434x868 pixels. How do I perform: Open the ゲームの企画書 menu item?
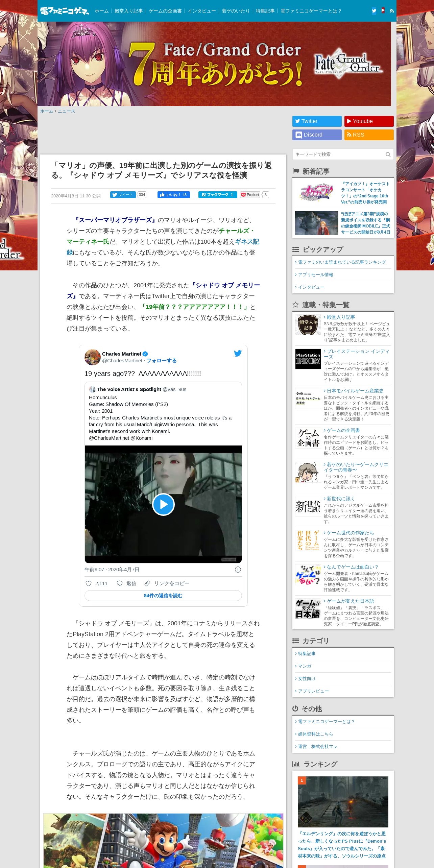pos(165,11)
